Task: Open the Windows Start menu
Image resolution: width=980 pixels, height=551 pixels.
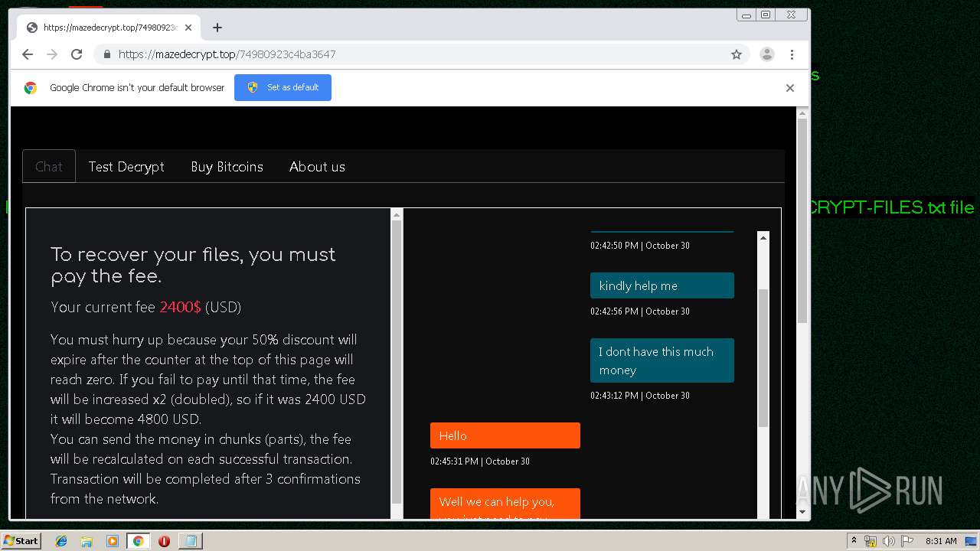Action: pos(21,540)
